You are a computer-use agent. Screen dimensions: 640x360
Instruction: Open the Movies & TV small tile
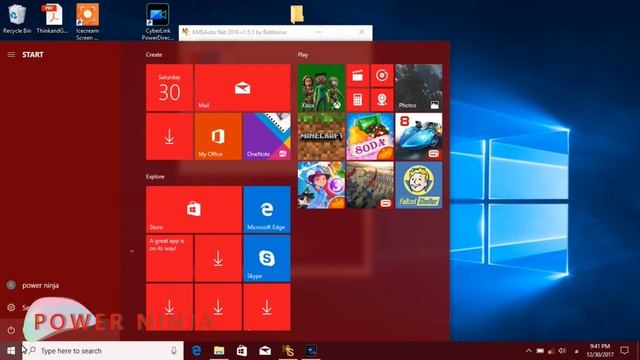click(358, 76)
